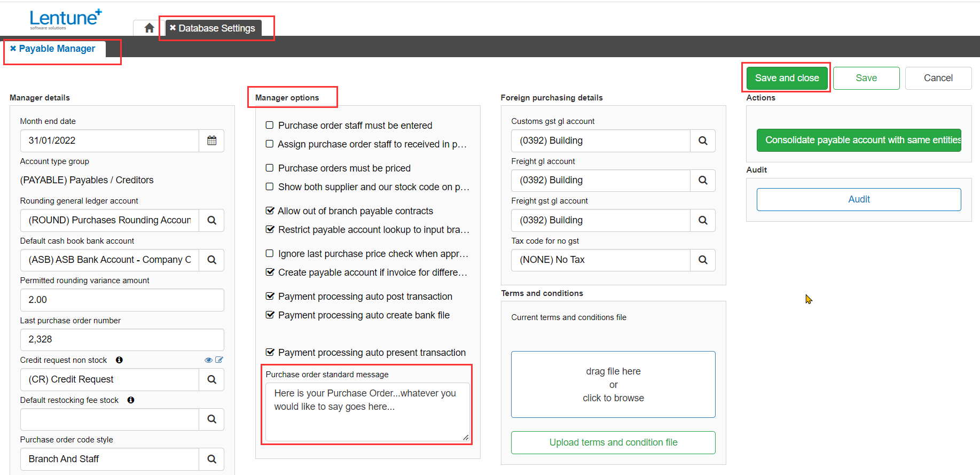The height and width of the screenshot is (475, 980).
Task: Focus the Credit Request input field
Action: [x=109, y=379]
